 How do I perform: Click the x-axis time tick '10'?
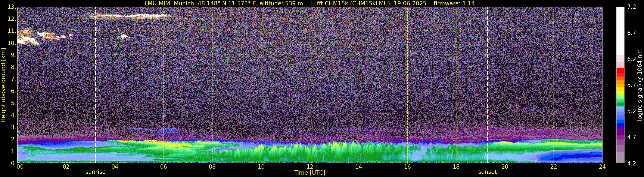pyautogui.click(x=261, y=167)
